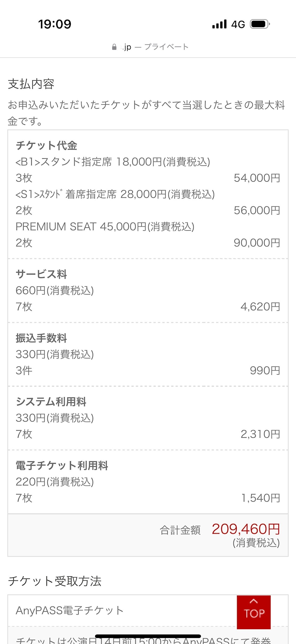Tap the 19:09 clock in status bar
The width and height of the screenshot is (296, 644).
point(55,24)
